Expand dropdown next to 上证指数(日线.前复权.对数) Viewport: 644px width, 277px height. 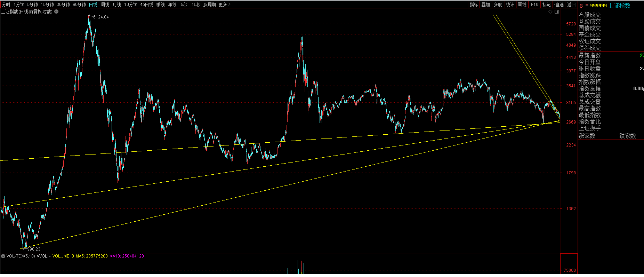56,11
